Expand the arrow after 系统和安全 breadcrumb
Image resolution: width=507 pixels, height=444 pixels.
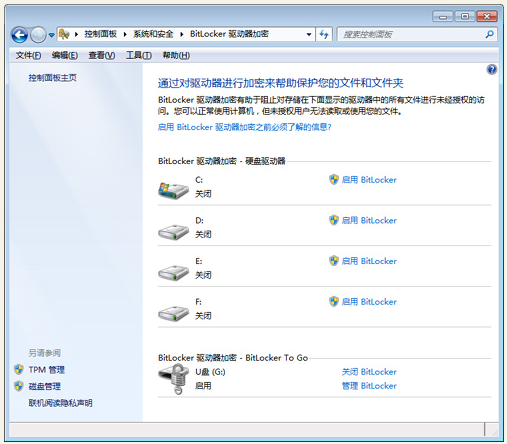point(182,34)
